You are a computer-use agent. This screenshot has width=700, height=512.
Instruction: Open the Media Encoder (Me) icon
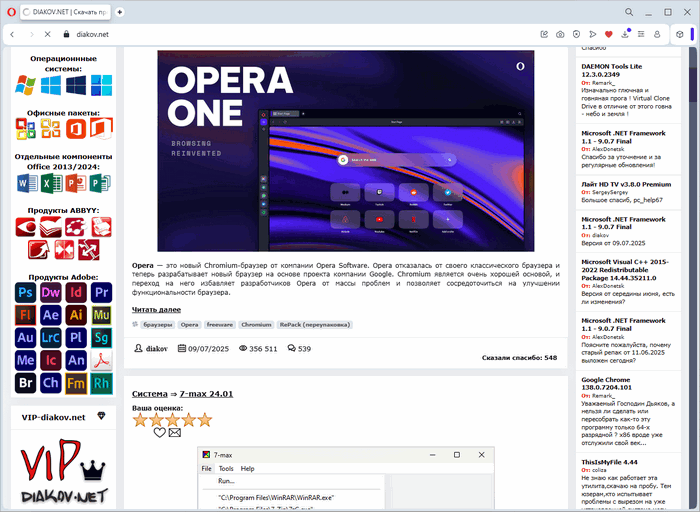(x=25, y=360)
